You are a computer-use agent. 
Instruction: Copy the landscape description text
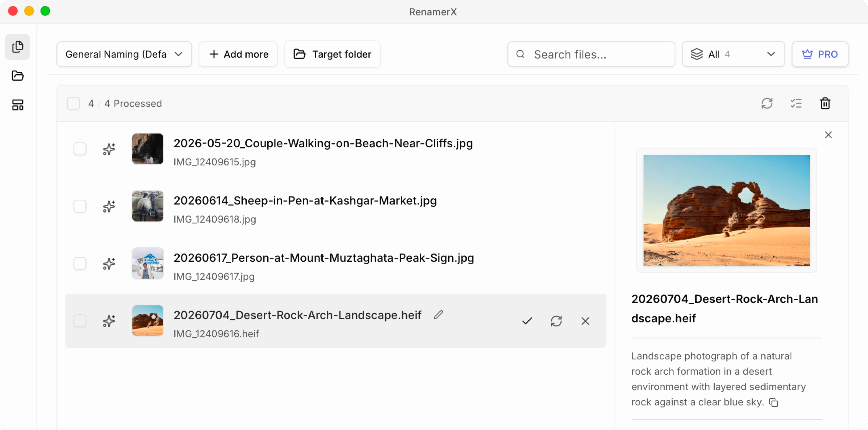[x=774, y=402]
